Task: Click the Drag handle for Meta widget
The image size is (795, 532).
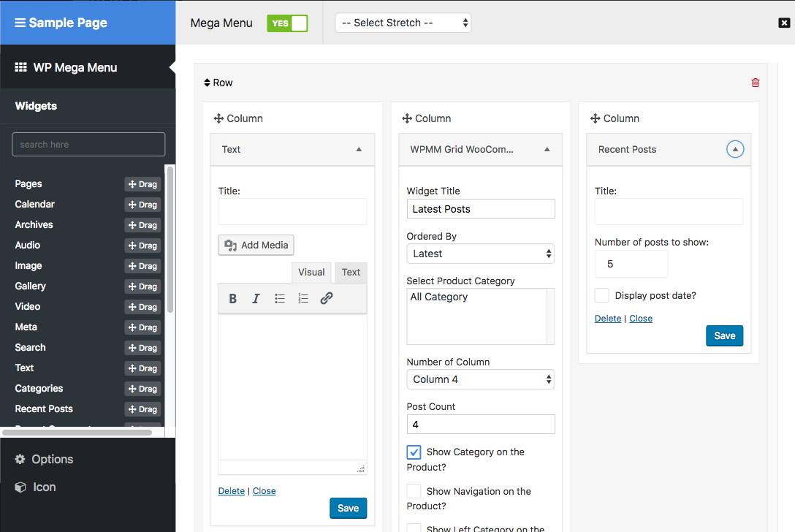Action: click(x=143, y=327)
